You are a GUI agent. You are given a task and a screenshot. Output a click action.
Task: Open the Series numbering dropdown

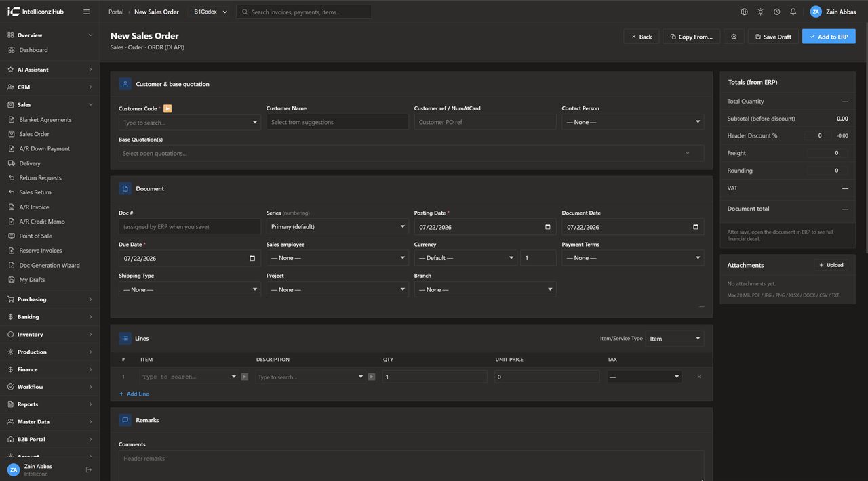pyautogui.click(x=337, y=227)
